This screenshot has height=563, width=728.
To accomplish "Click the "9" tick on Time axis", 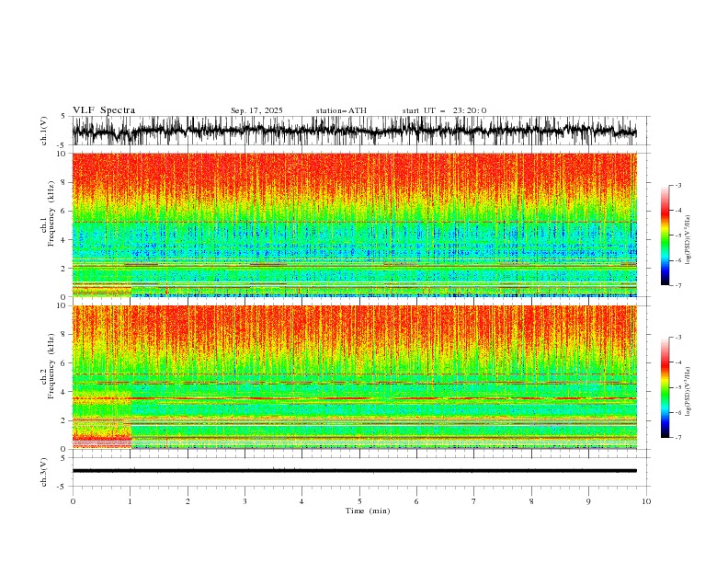I will click(x=588, y=501).
